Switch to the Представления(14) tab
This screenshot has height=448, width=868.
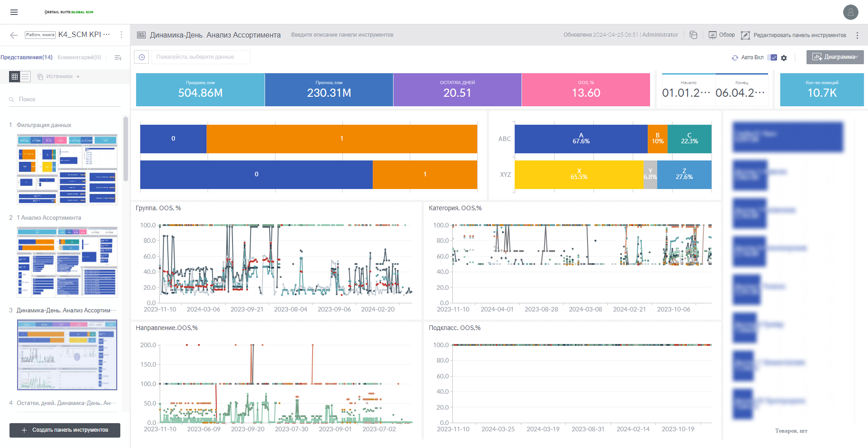[27, 57]
